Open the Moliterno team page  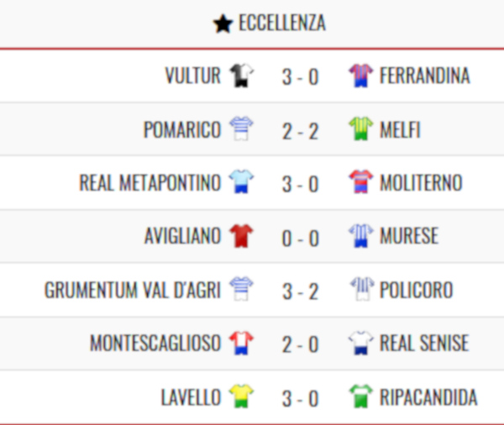pyautogui.click(x=421, y=183)
